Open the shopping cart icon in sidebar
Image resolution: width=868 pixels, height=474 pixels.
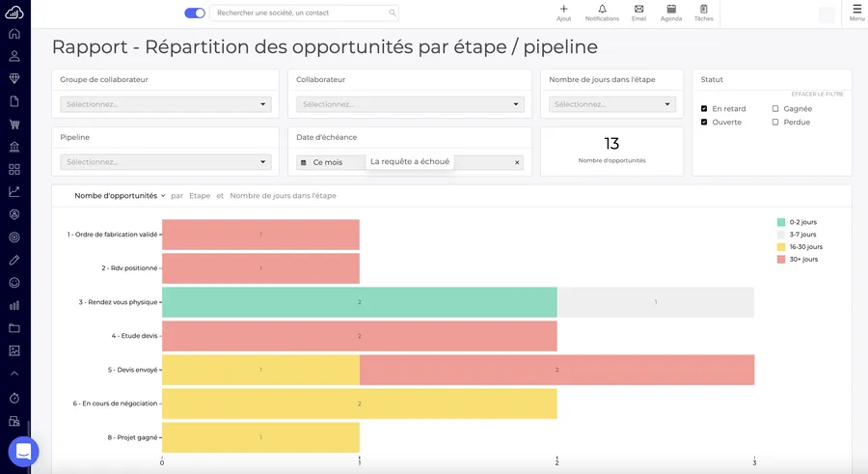14,124
